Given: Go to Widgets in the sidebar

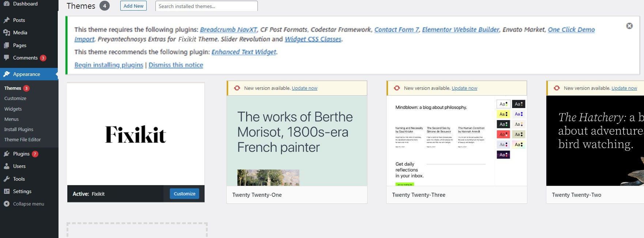Looking at the screenshot, I should pos(13,109).
